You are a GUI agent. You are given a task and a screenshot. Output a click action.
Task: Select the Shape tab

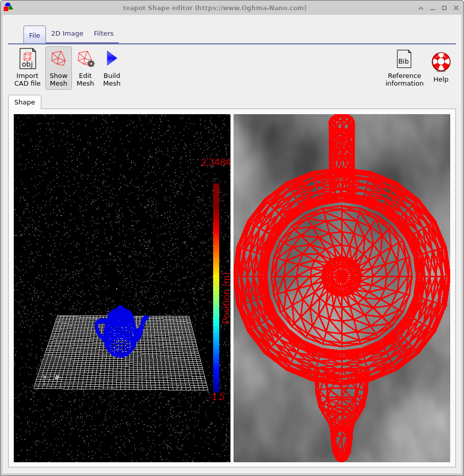(x=24, y=102)
